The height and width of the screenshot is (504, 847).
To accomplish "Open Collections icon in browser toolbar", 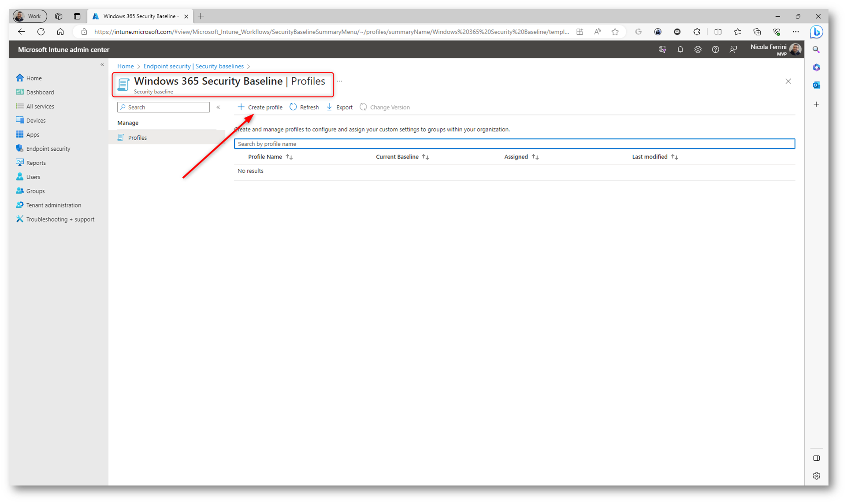I will (x=757, y=32).
